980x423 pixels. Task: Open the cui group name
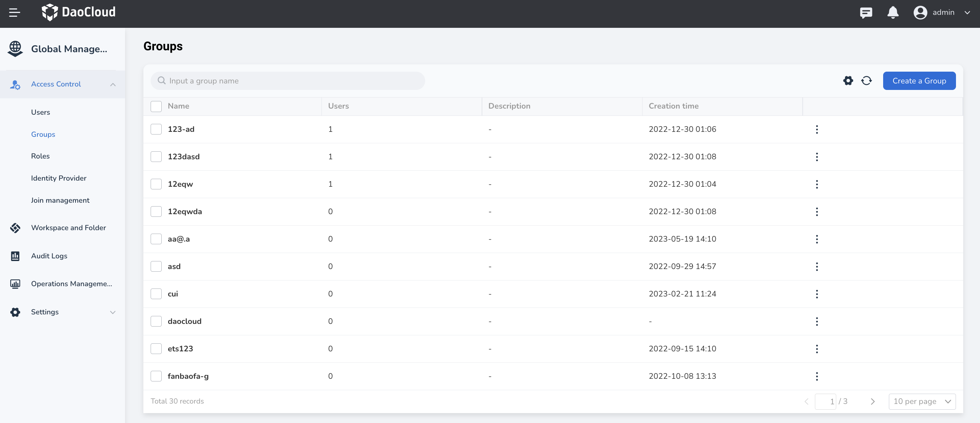click(173, 294)
